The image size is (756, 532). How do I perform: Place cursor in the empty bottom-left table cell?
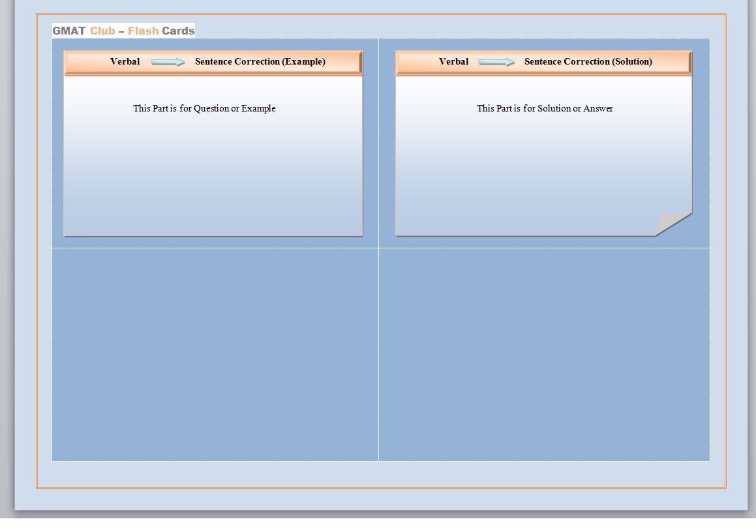click(x=215, y=354)
